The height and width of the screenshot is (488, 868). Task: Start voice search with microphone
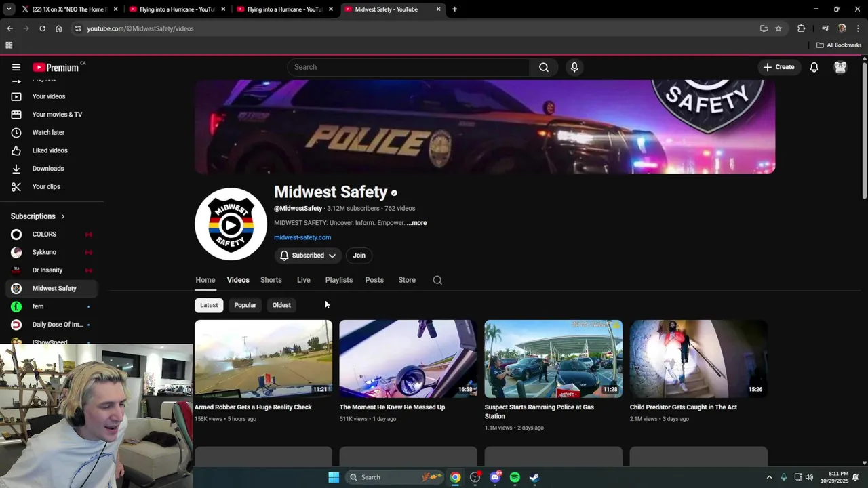pos(574,67)
